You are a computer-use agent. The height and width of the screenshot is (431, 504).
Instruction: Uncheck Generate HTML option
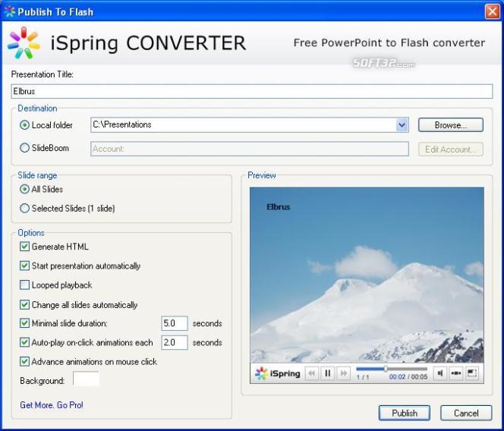(24, 247)
